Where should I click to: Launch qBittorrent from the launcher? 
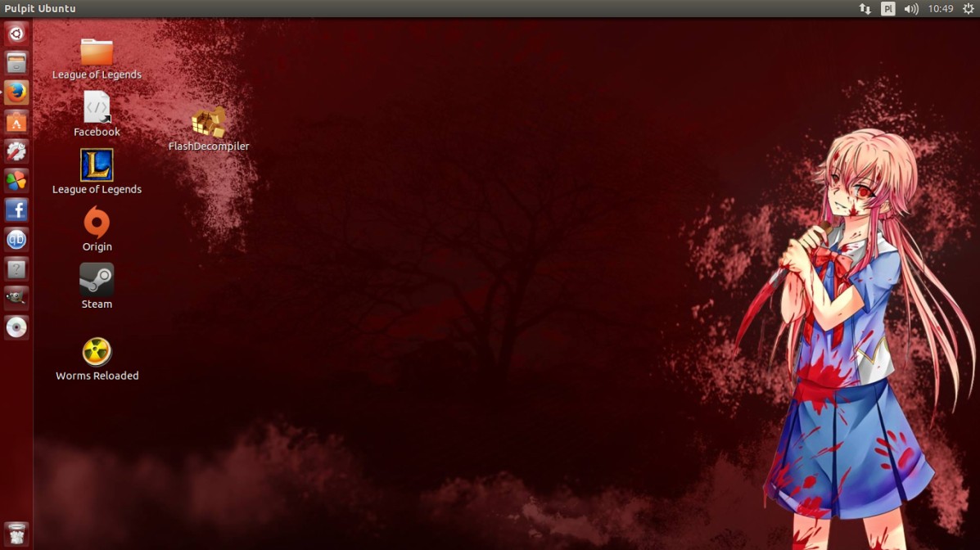16,239
